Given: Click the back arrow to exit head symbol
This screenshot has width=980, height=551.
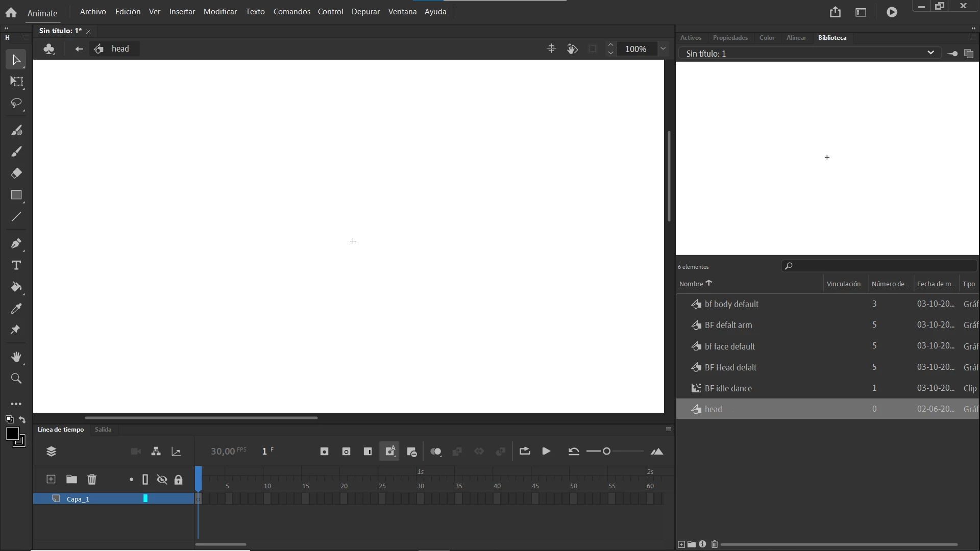Looking at the screenshot, I should point(79,49).
